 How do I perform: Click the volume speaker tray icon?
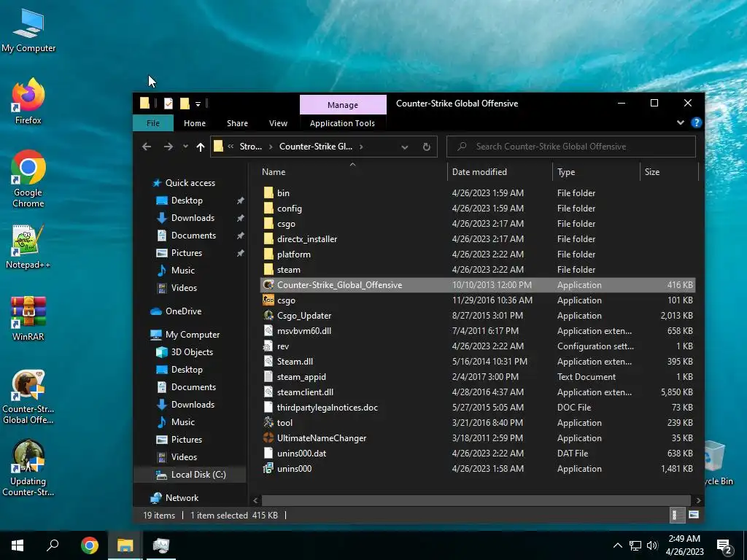point(651,545)
